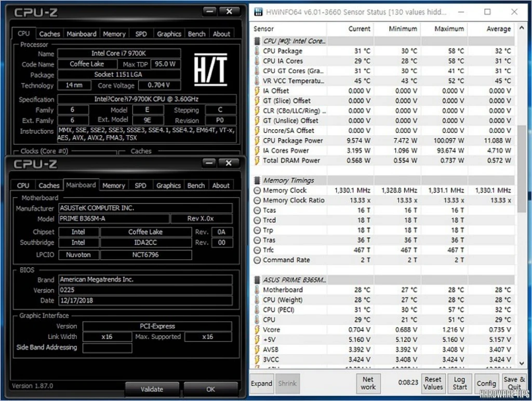Click Core Voltage field 0.704 V
This screenshot has height=401, width=532.
point(159,86)
